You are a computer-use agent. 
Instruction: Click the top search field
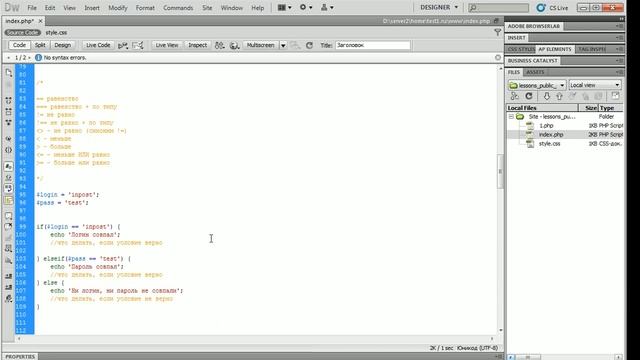click(x=498, y=8)
